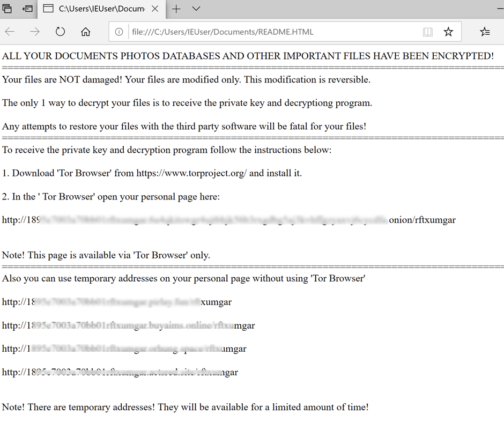The width and height of the screenshot is (504, 422).
Task: Toggle Reading view icon
Action: click(427, 32)
